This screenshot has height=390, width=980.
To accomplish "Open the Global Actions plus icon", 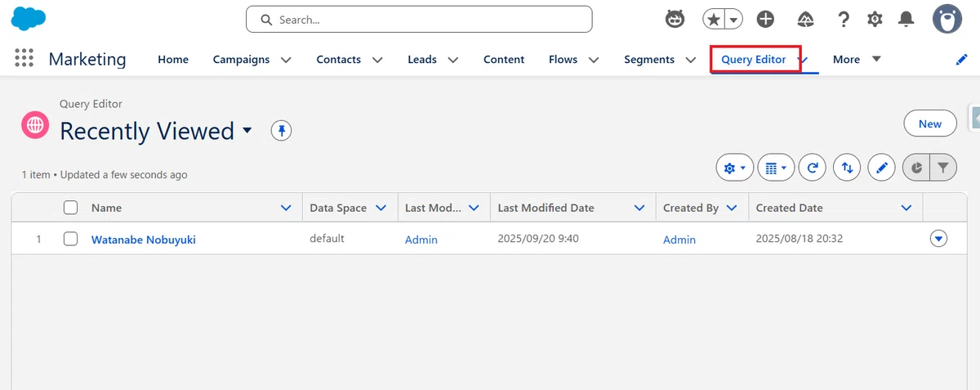I will [x=765, y=19].
